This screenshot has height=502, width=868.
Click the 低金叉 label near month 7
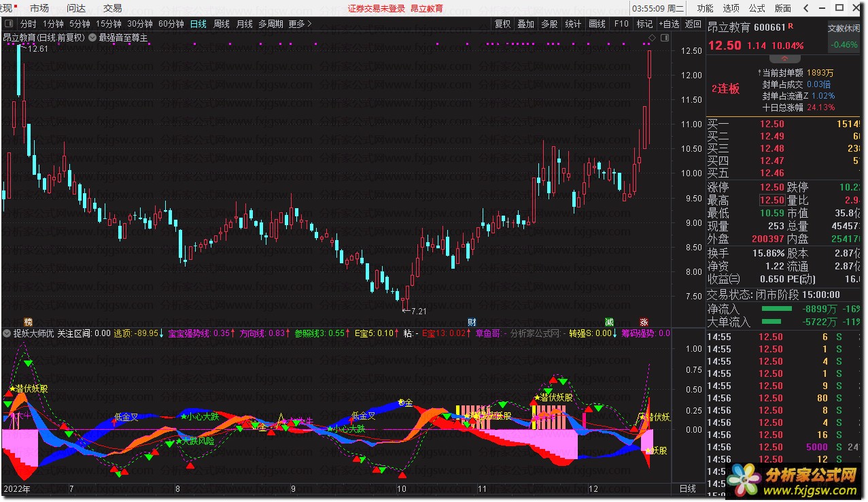(x=126, y=416)
